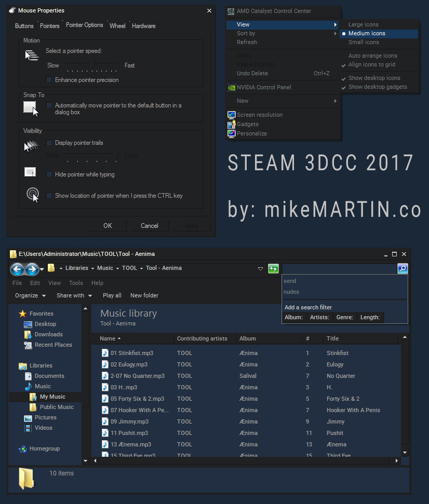Toggle Show desktop icons
The width and height of the screenshot is (429, 504).
click(x=343, y=78)
